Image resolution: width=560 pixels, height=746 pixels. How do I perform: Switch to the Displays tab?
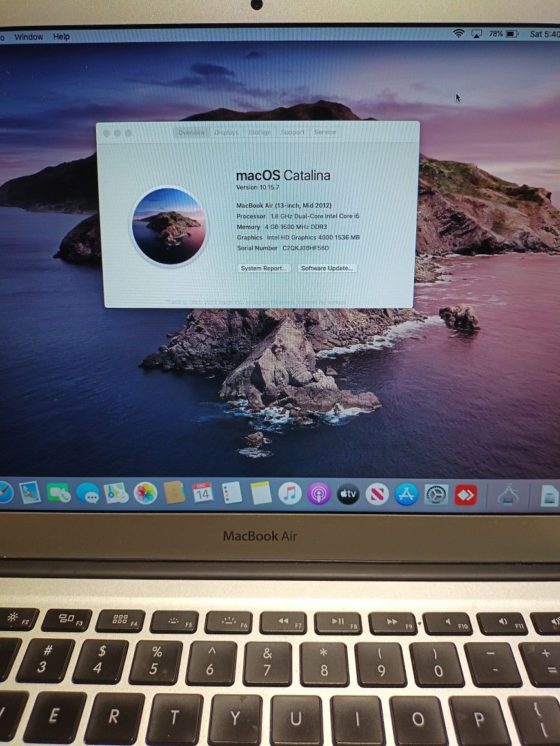click(226, 132)
